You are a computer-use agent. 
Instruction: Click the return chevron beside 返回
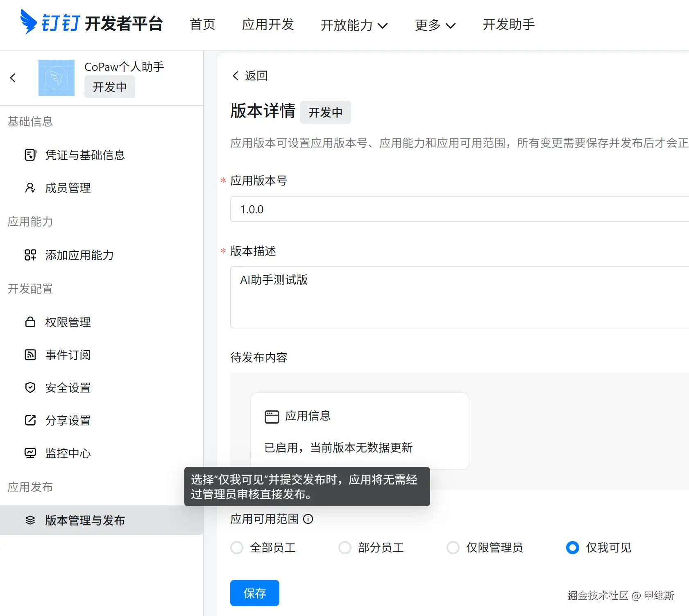pyautogui.click(x=236, y=76)
